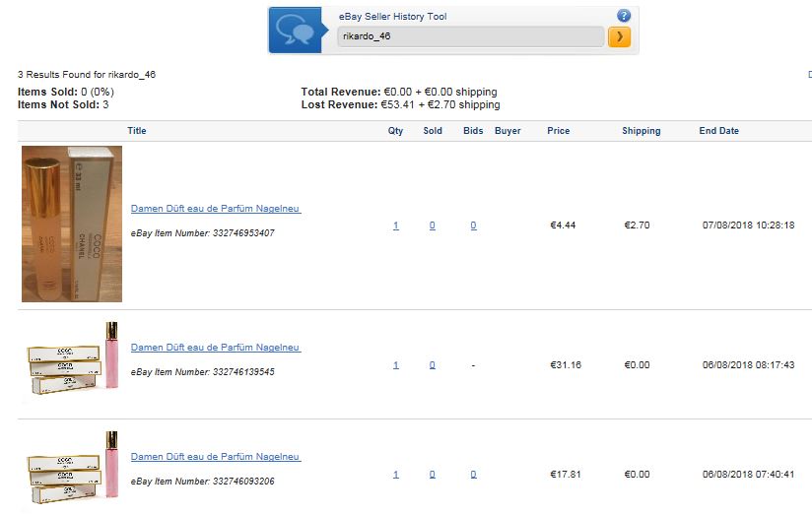Open first Damen Düft eau de Parfüm link

[x=216, y=208]
